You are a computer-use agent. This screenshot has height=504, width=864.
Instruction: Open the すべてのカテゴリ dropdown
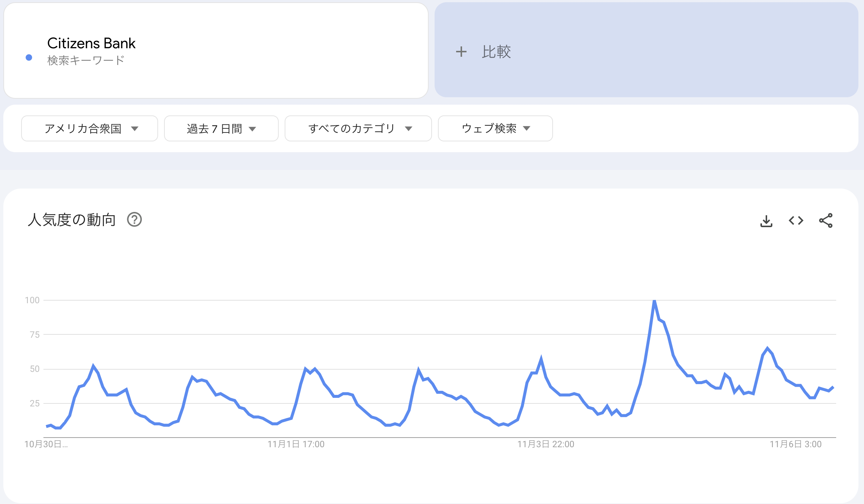point(358,128)
